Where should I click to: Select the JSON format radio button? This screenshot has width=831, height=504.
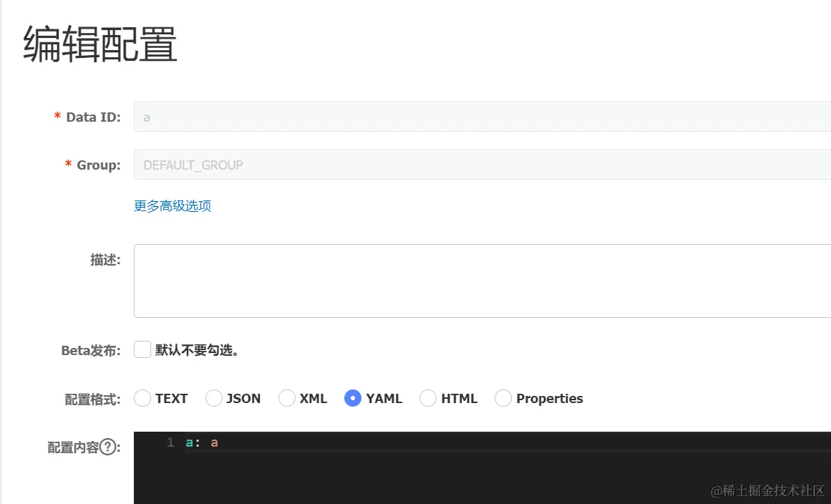click(x=213, y=398)
